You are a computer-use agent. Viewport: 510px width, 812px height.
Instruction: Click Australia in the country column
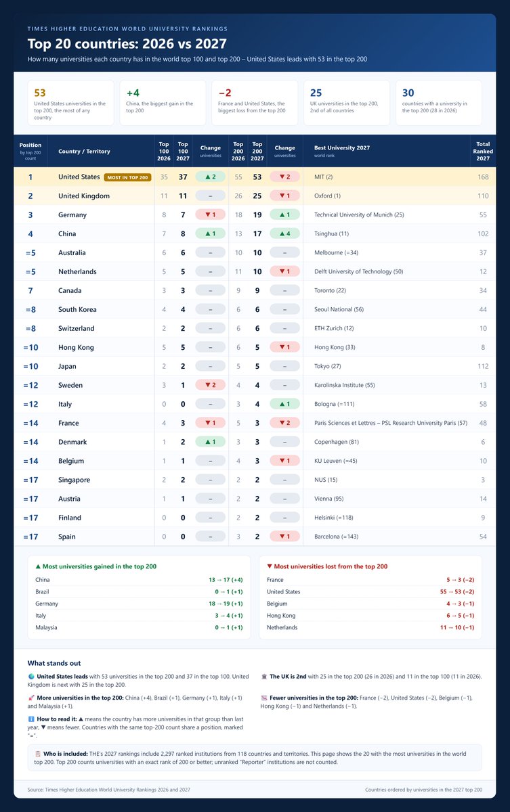click(x=72, y=252)
